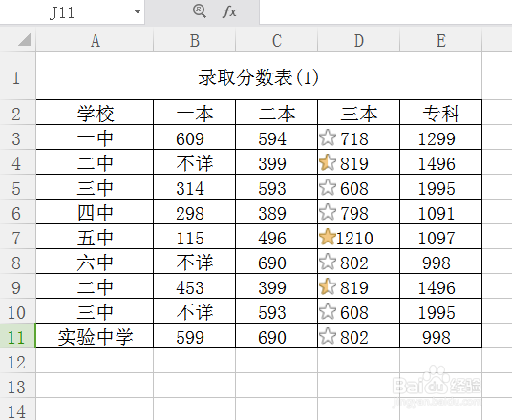Select the cell containing 609
Viewport: 512px width, 420px height.
195,137
